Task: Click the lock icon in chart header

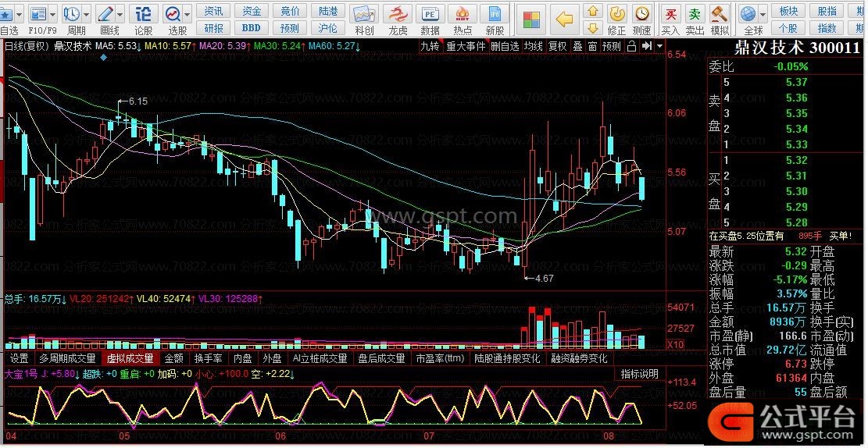Action: [631, 47]
